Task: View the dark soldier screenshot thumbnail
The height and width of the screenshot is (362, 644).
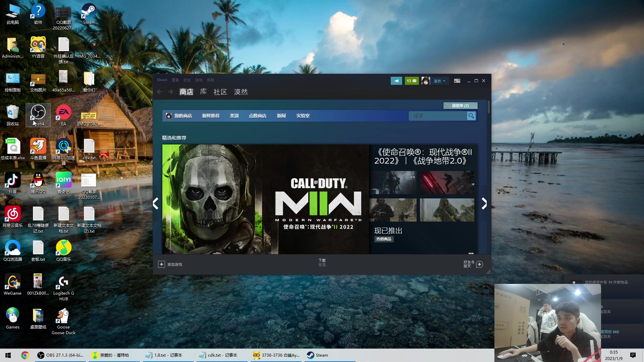Action: tap(393, 182)
